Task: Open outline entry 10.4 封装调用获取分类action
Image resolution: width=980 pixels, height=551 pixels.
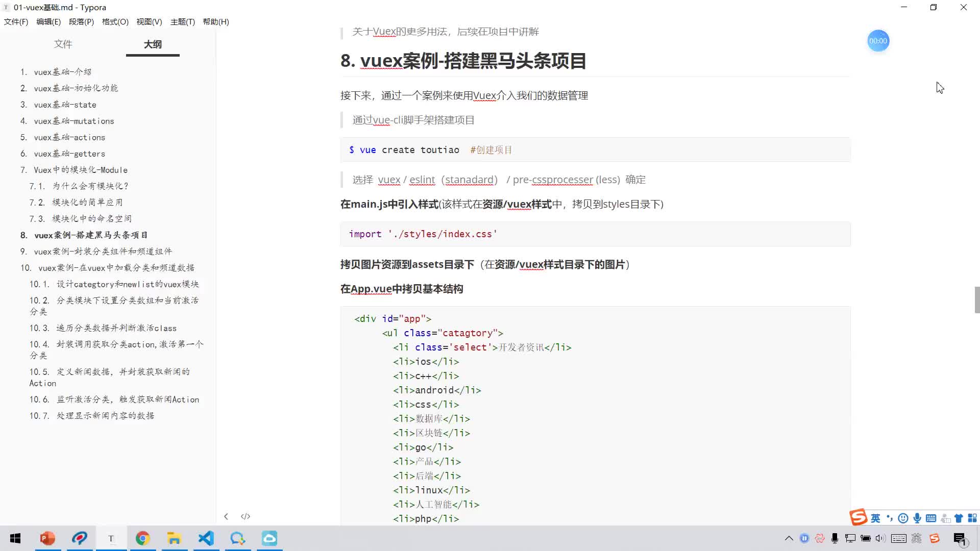Action: [x=116, y=349]
